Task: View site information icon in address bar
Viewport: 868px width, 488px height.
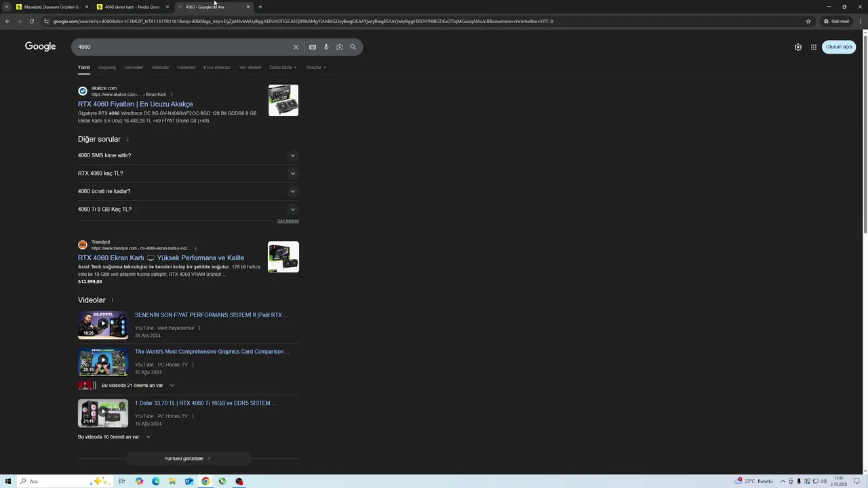Action: (x=46, y=21)
